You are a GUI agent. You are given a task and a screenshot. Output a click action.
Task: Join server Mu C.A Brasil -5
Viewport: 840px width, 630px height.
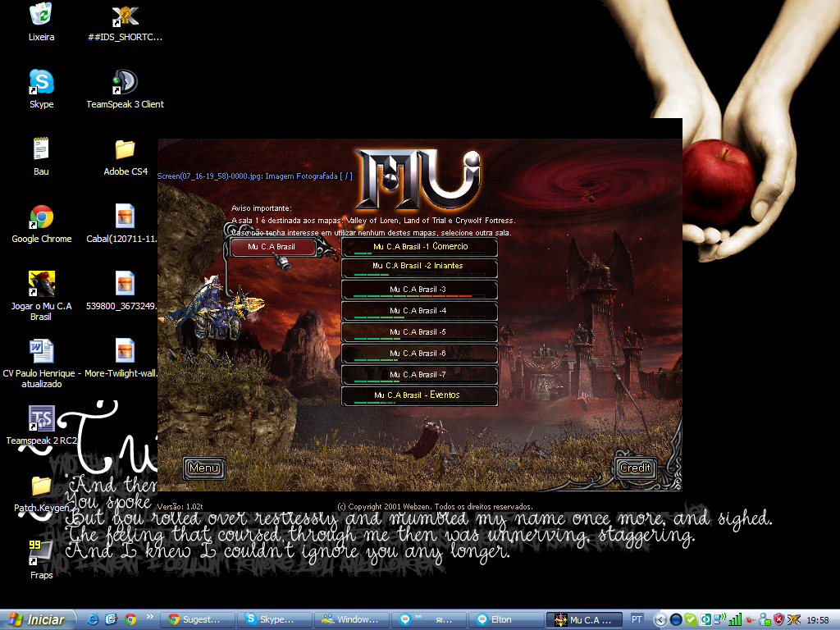click(x=419, y=332)
